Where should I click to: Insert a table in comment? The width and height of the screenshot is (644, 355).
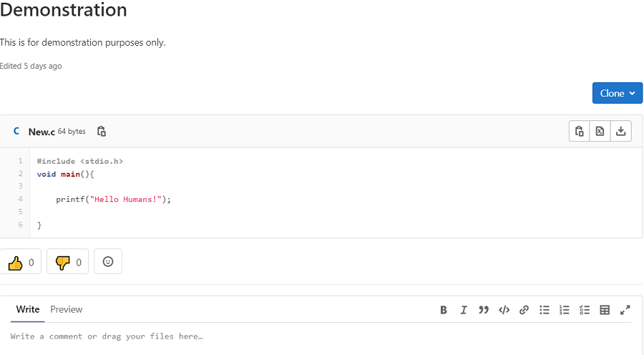pyautogui.click(x=605, y=310)
